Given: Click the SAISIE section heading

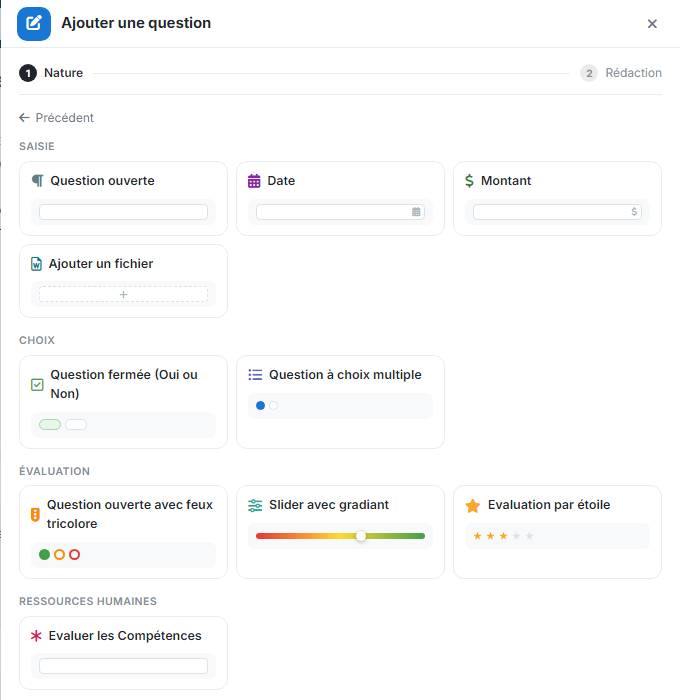Looking at the screenshot, I should coord(37,146).
